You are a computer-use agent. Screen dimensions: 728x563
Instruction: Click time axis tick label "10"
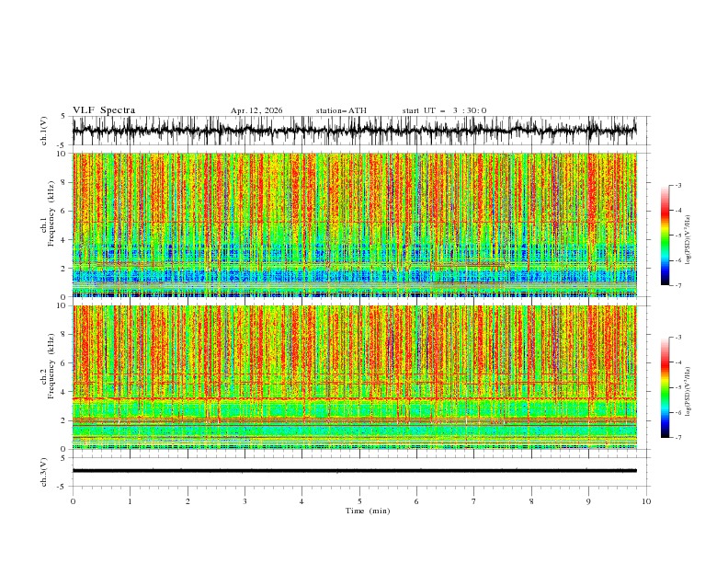pyautogui.click(x=646, y=501)
